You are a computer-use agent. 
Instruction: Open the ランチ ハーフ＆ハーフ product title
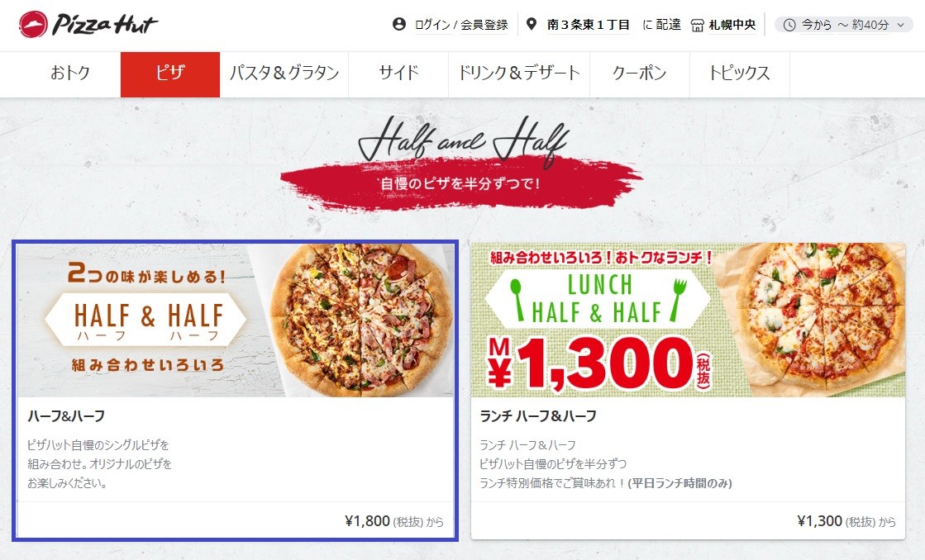click(x=538, y=416)
